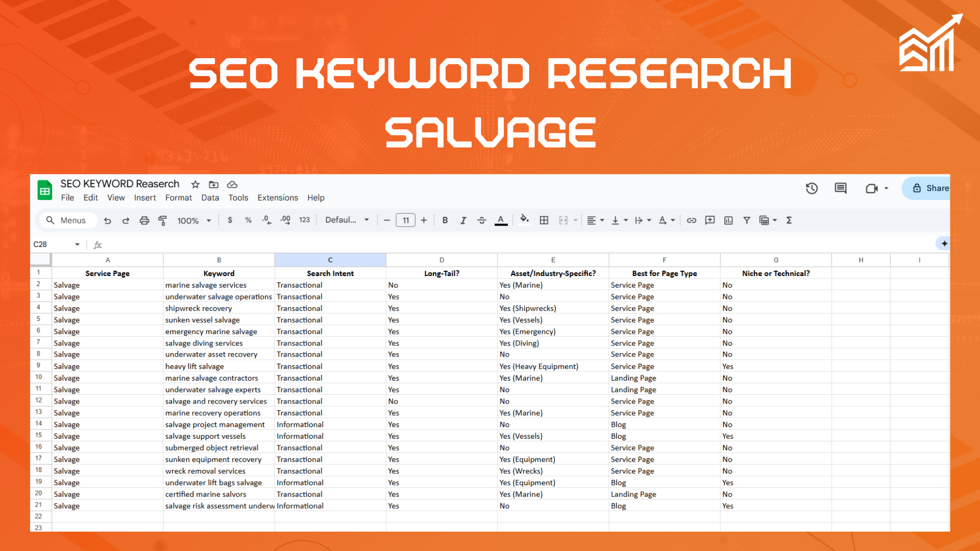Click the Share button

click(926, 188)
